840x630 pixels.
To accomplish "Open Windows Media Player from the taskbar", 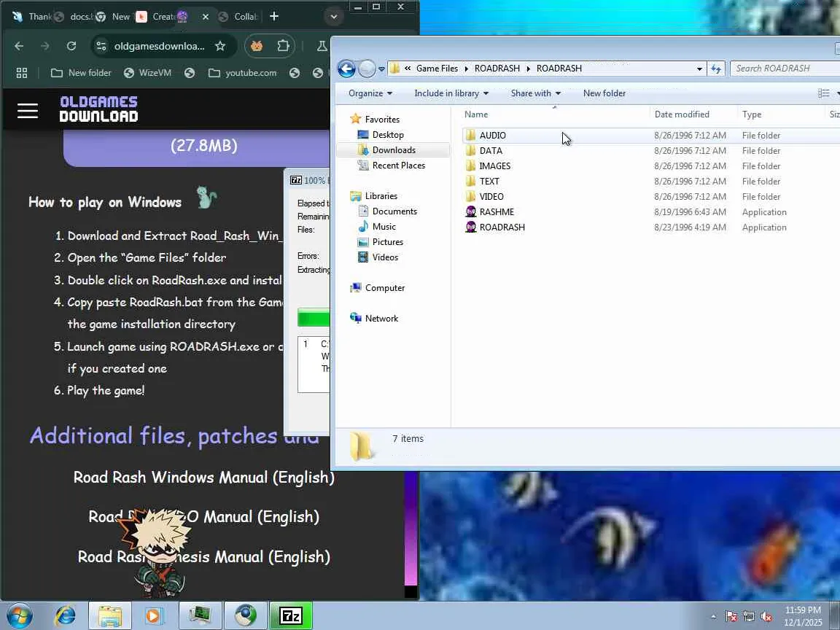I will click(x=155, y=616).
